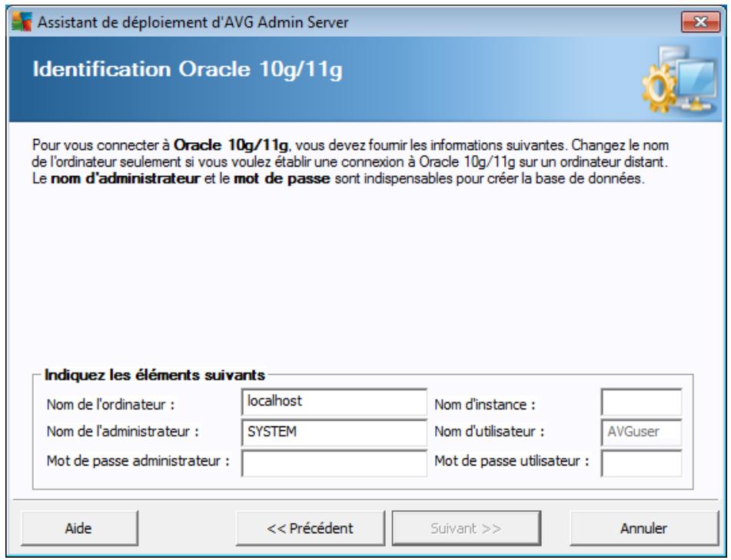Image resolution: width=731 pixels, height=560 pixels.
Task: Click the 'Mot de passe utilisateur :' label
Action: [x=511, y=461]
